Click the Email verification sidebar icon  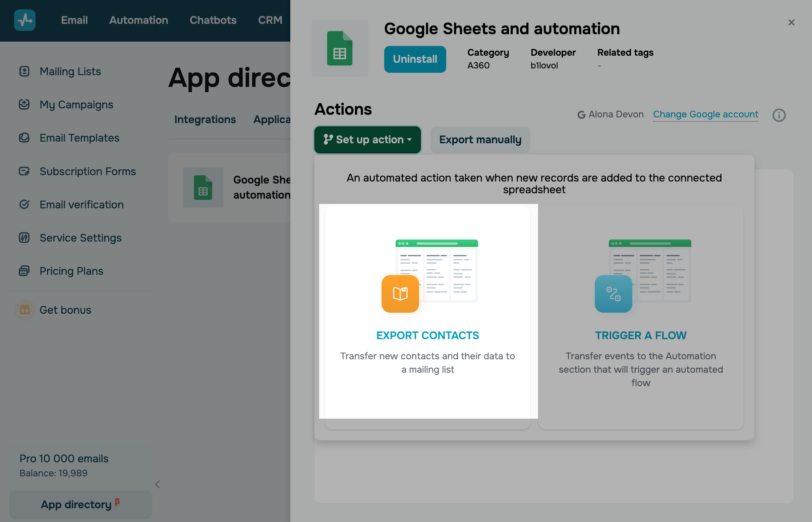point(24,205)
